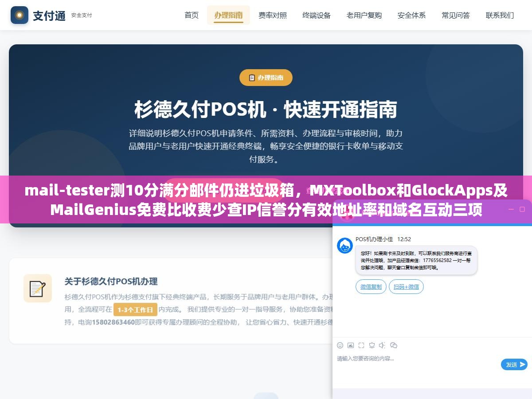The height and width of the screenshot is (399, 532).
Task: Click the agent's chat message bubble
Action: 416,260
